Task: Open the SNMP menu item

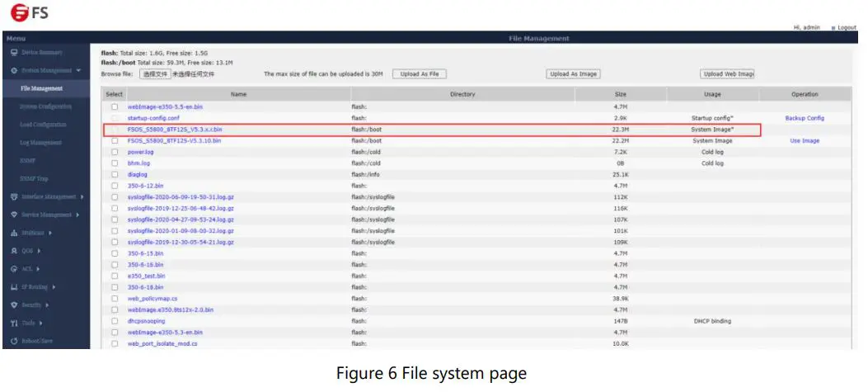Action: coord(28,161)
